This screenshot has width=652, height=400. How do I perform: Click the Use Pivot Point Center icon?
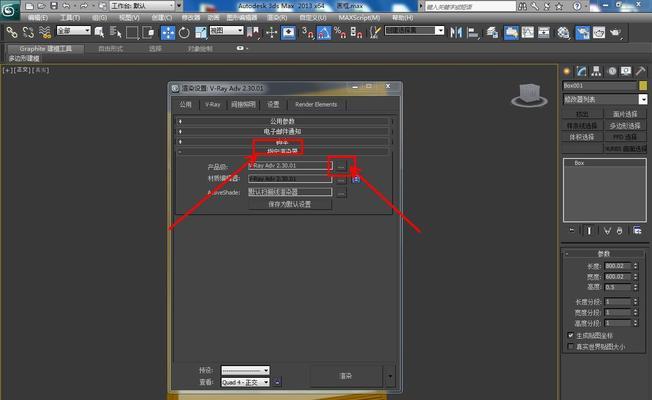252,32
